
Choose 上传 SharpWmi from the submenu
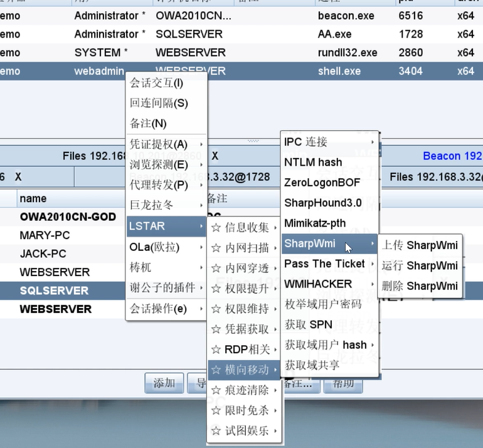[420, 245]
